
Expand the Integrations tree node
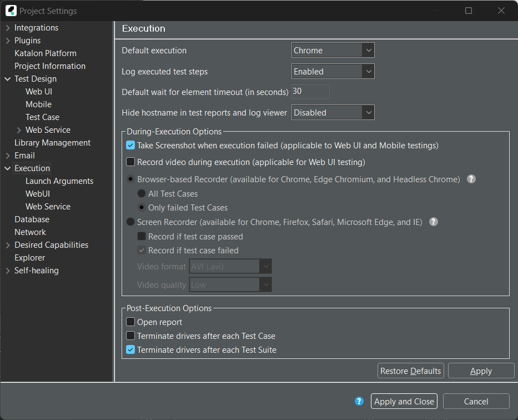pos(8,28)
